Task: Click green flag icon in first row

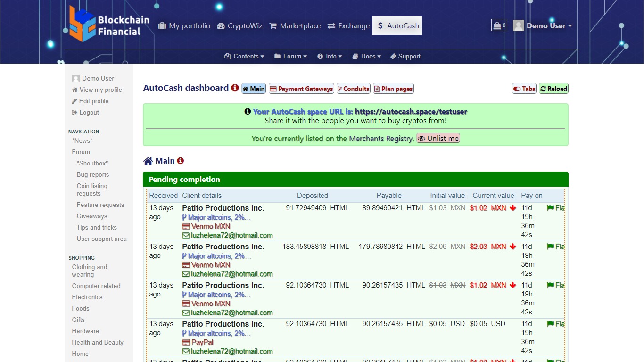Action: pyautogui.click(x=550, y=208)
